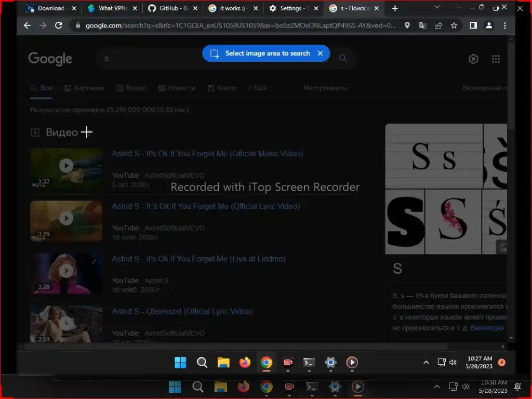This screenshot has height=399, width=532.
Task: Open the translate page icon in address bar
Action: [423, 25]
